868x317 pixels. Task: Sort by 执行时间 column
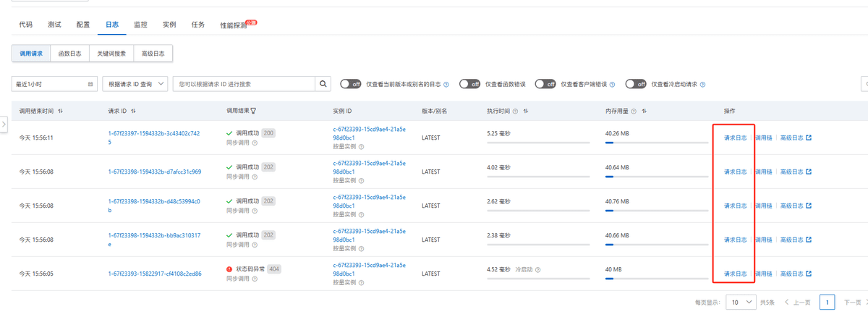click(x=526, y=111)
